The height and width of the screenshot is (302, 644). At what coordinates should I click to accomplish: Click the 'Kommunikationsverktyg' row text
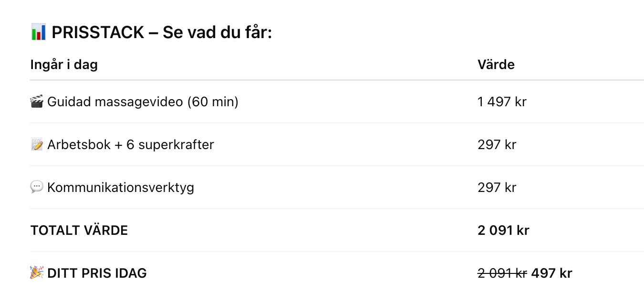click(x=120, y=188)
